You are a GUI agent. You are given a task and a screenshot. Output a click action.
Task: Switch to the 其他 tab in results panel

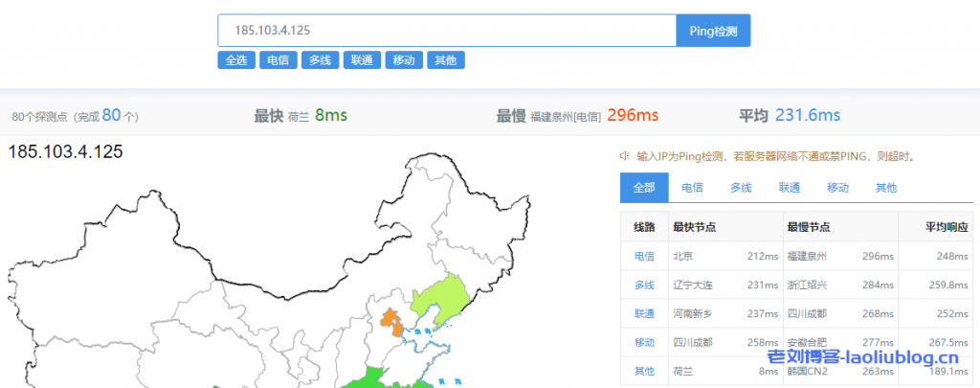point(886,188)
